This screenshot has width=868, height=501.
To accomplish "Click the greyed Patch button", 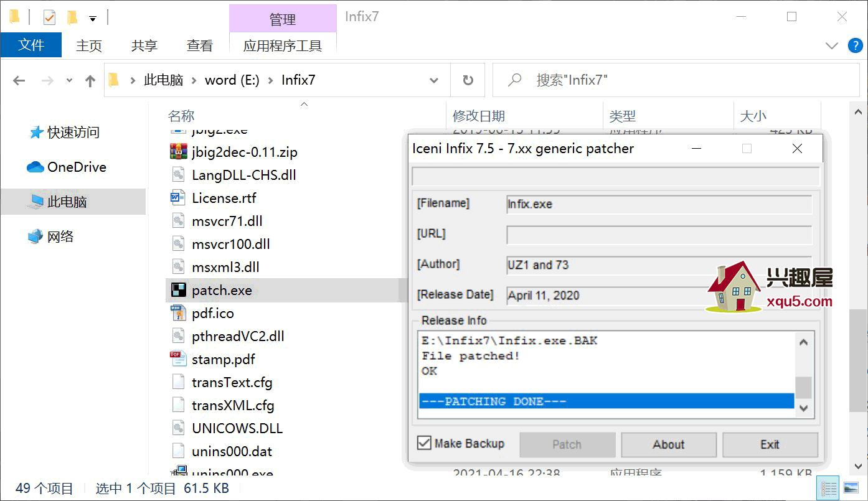I will 567,444.
